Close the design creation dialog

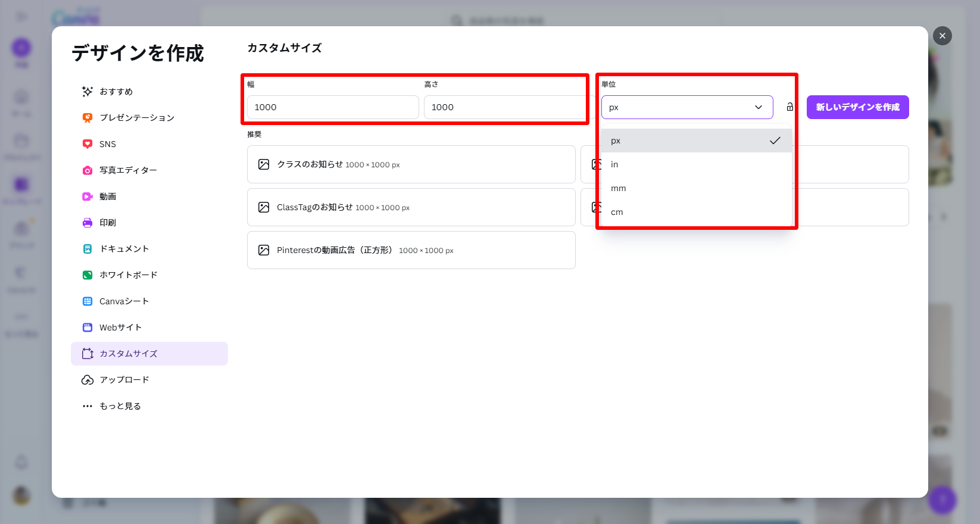pyautogui.click(x=942, y=36)
